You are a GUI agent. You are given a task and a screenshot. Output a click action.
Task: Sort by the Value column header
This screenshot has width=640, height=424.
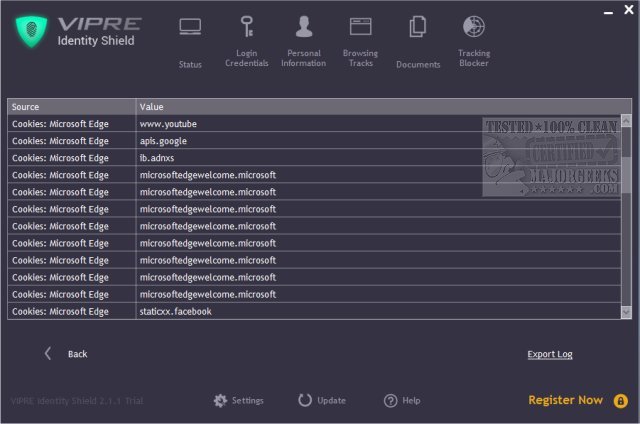[383, 107]
